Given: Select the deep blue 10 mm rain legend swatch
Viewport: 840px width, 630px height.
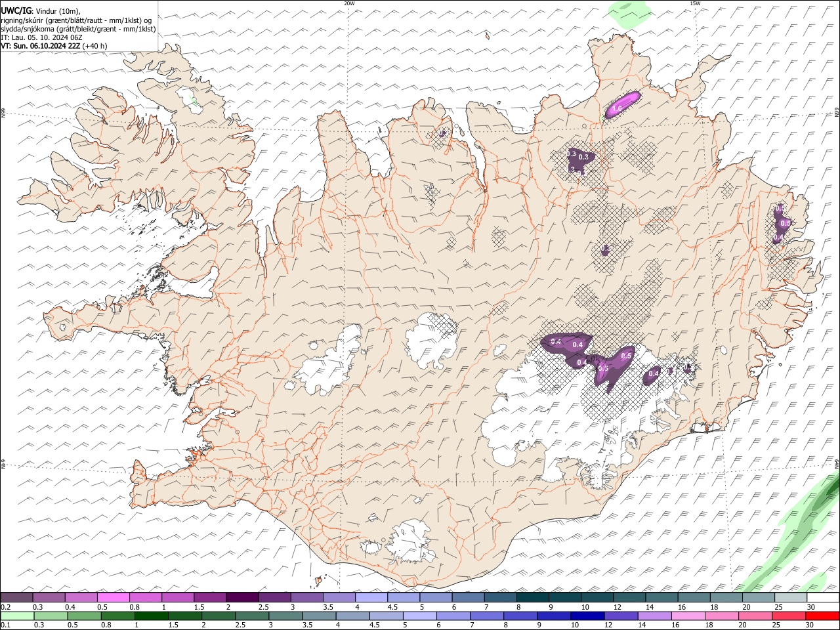Looking at the screenshot, I should [587, 616].
